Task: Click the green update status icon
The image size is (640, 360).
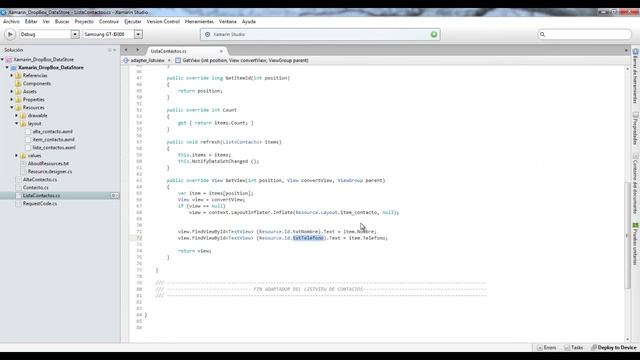Action: [434, 34]
